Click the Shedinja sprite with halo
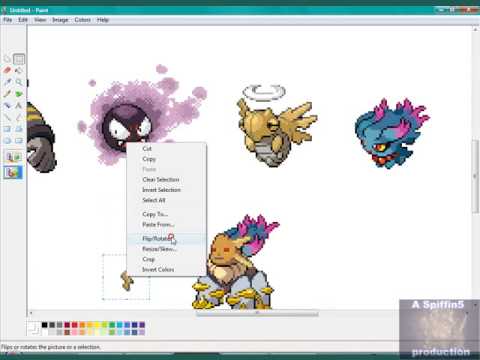The width and height of the screenshot is (480, 360). tap(277, 126)
